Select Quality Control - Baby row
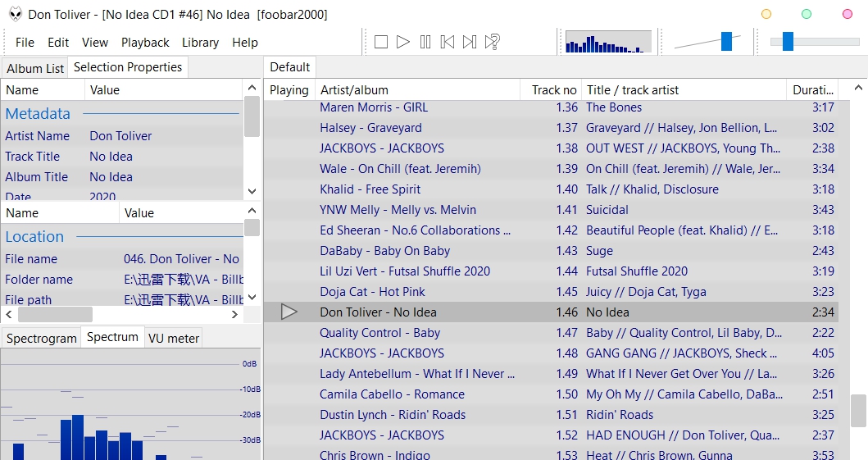Viewport: 868px width, 460px height. (551, 333)
